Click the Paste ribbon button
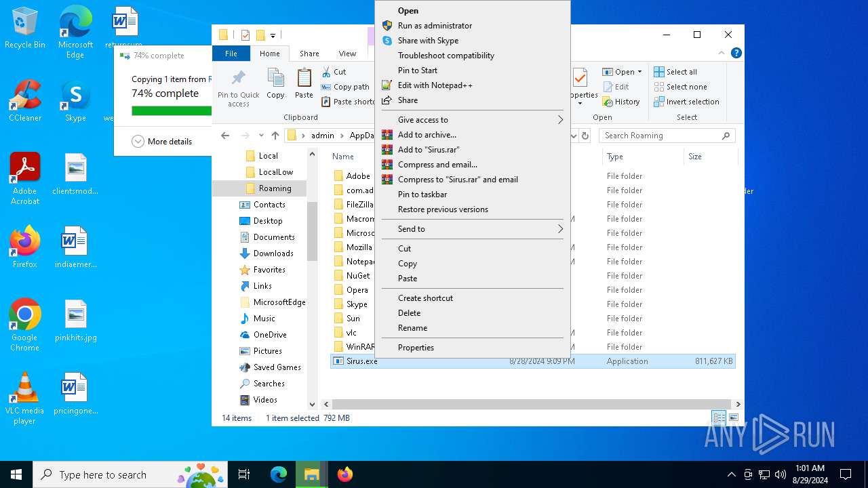The height and width of the screenshot is (488, 868). [304, 83]
